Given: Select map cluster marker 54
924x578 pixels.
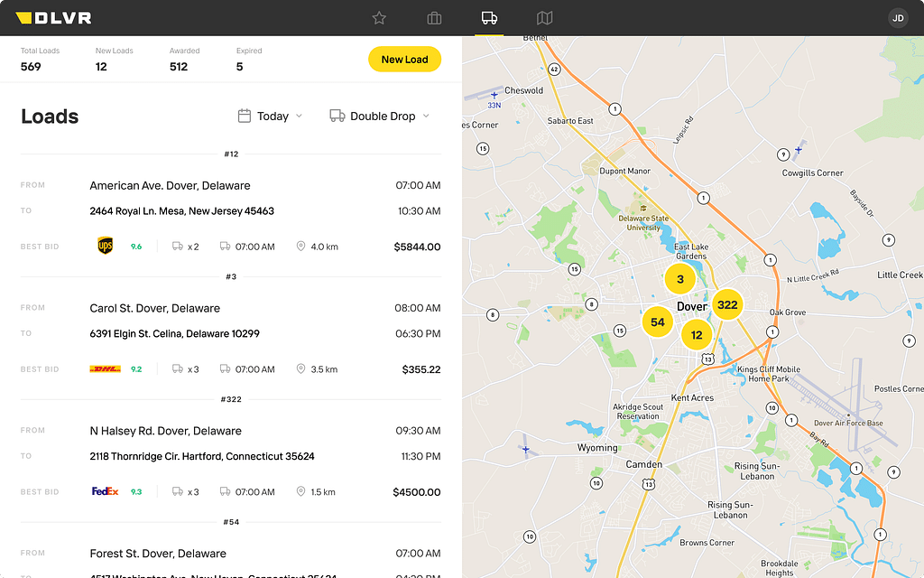Looking at the screenshot, I should (657, 322).
